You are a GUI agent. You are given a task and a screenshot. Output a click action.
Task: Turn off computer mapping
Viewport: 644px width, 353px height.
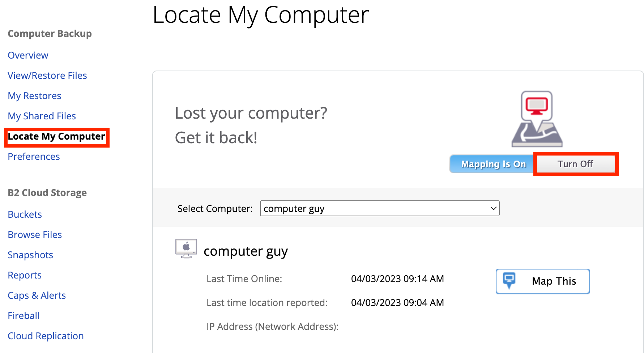tap(576, 164)
